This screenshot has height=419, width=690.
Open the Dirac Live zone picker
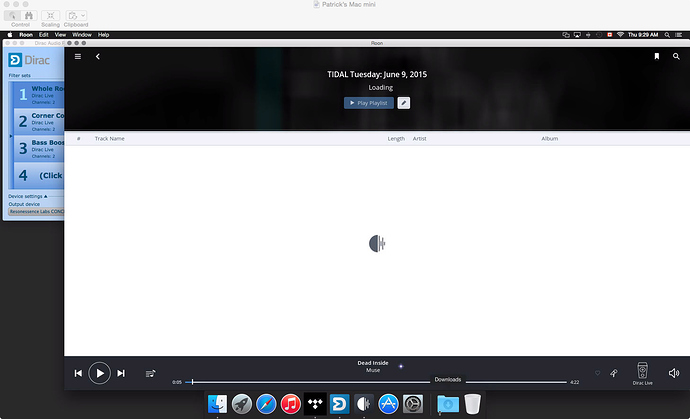(642, 374)
